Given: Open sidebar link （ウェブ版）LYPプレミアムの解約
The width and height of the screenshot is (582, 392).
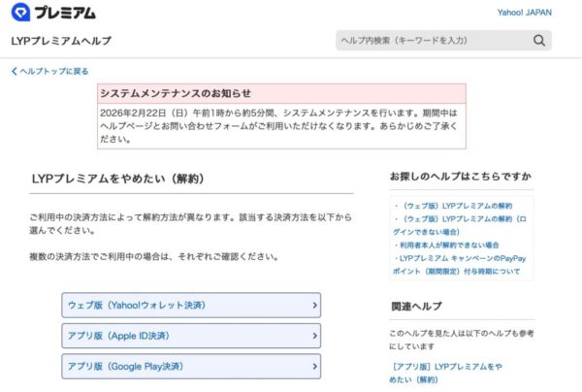Looking at the screenshot, I should point(454,206).
